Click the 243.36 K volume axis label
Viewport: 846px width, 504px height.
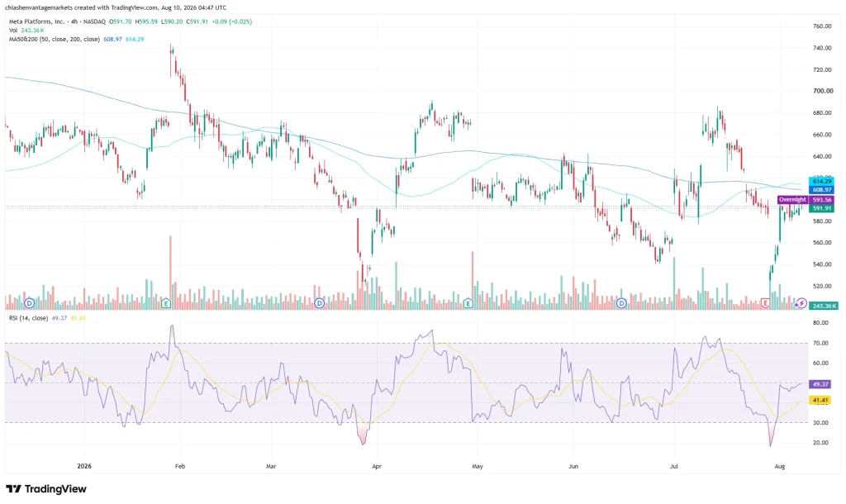pyautogui.click(x=824, y=306)
